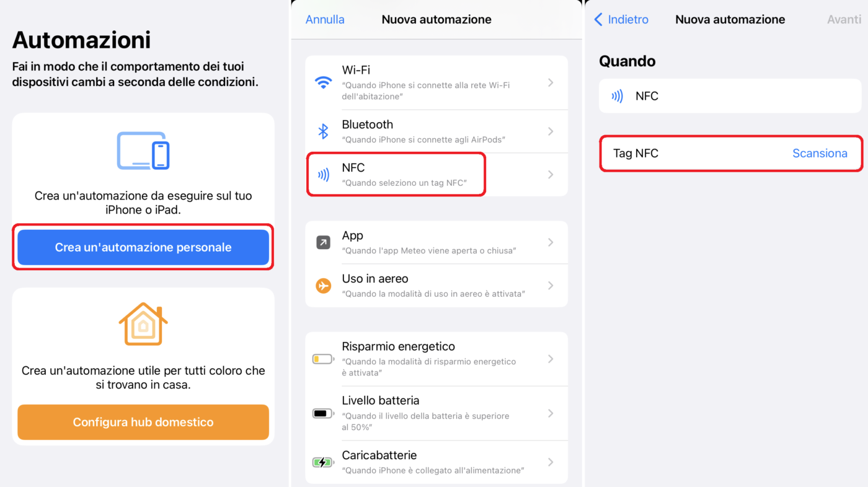Image resolution: width=868 pixels, height=487 pixels.
Task: Open Bluetooth trigger via its chevron
Action: click(551, 131)
